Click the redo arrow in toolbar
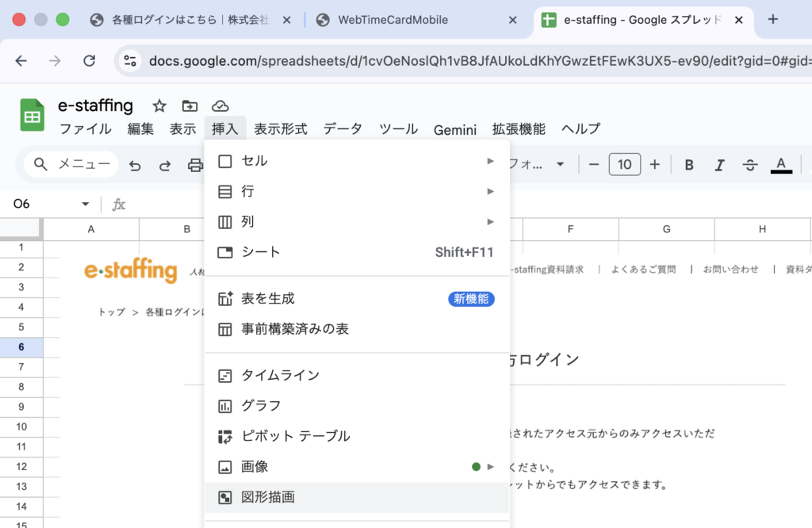 [165, 165]
